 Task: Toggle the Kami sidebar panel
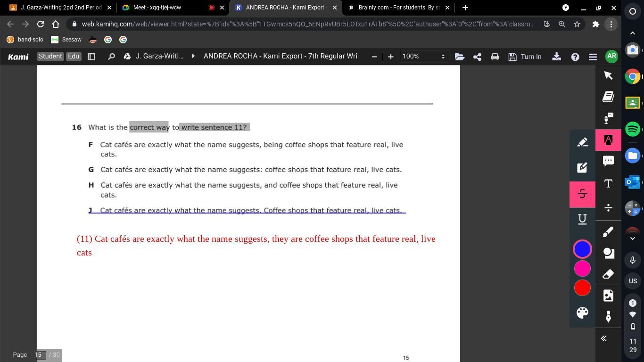(91, 57)
